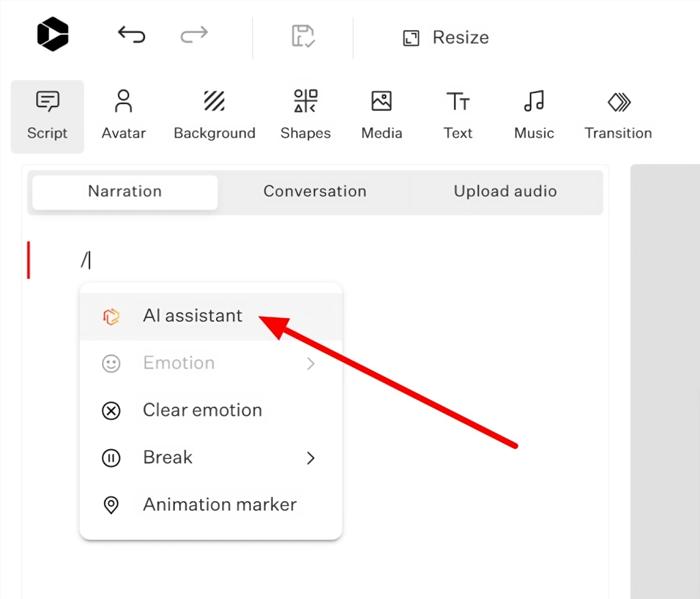Screen dimensions: 700x599
Task: Open the Shapes panel
Action: click(306, 116)
